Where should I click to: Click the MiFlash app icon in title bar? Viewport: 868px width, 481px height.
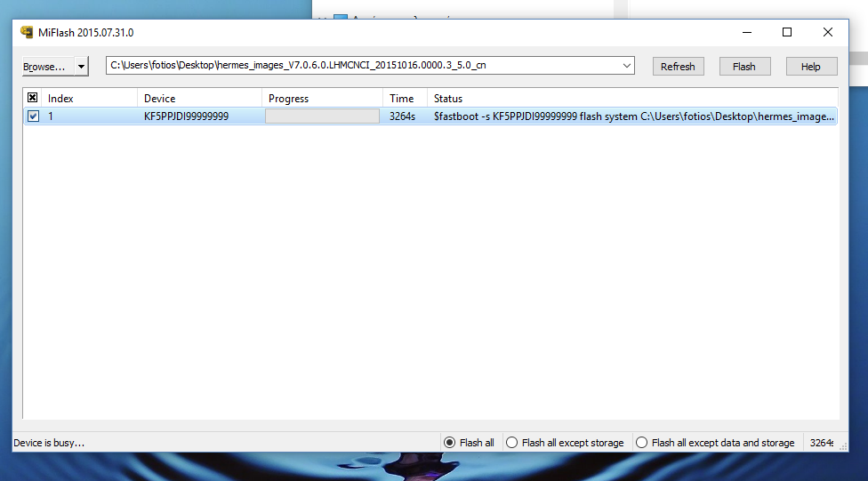(x=27, y=32)
